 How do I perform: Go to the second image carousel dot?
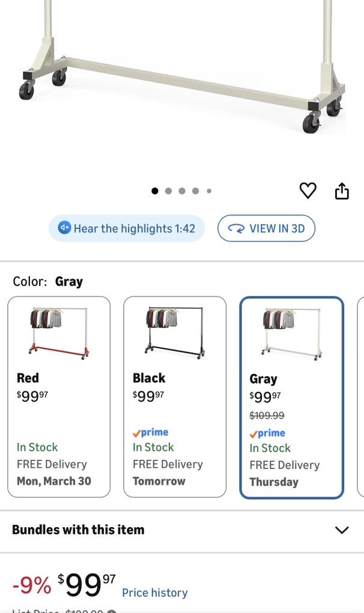pos(168,191)
